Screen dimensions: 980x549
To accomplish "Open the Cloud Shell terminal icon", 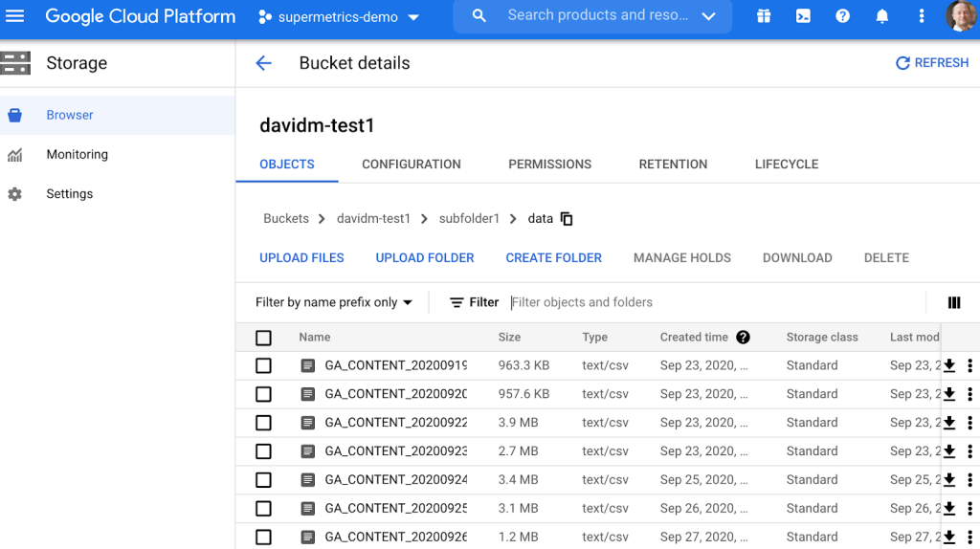I will point(803,16).
